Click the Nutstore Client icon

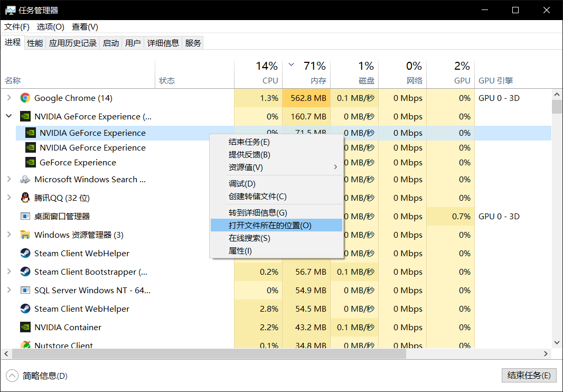25,345
